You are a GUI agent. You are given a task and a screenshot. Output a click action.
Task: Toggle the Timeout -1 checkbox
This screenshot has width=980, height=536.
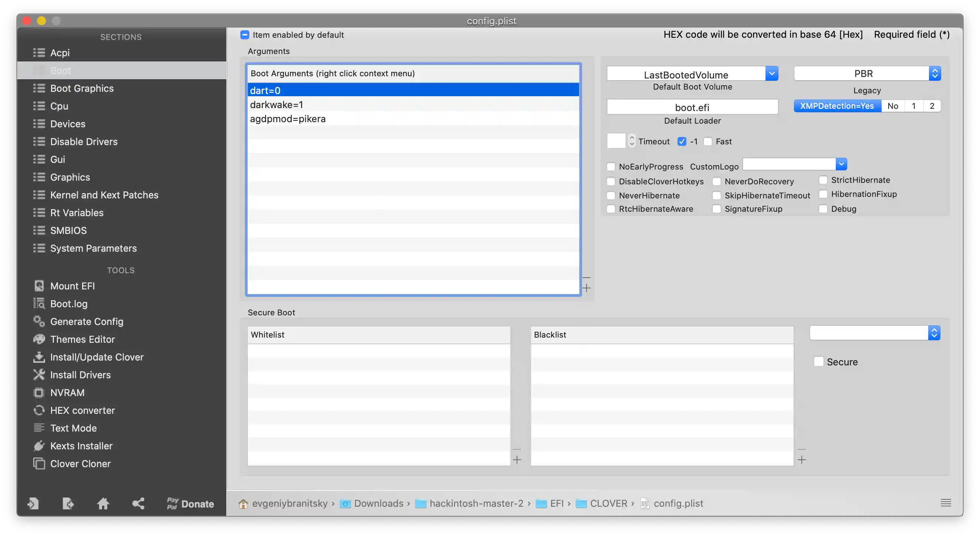tap(682, 142)
